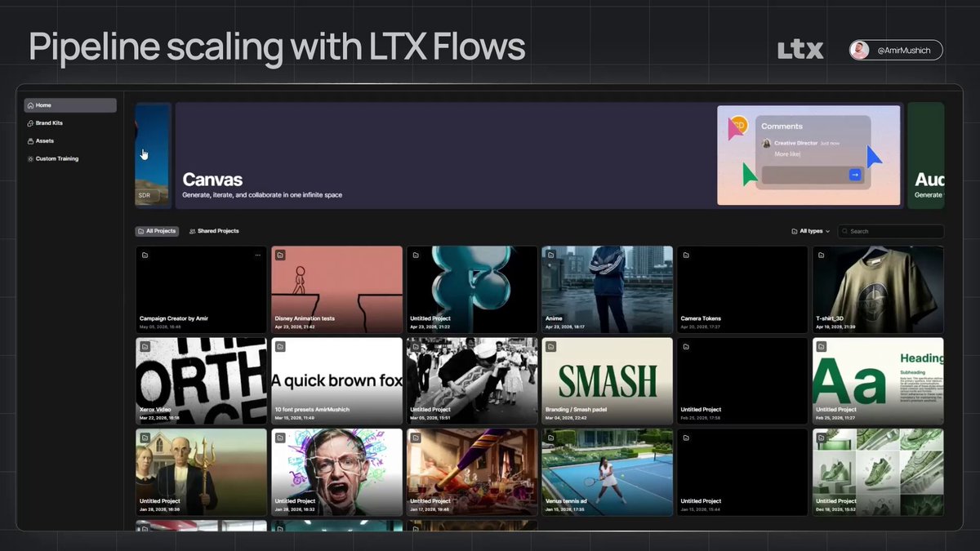
Task: Click the send arrow in the Comments box
Action: pyautogui.click(x=855, y=175)
